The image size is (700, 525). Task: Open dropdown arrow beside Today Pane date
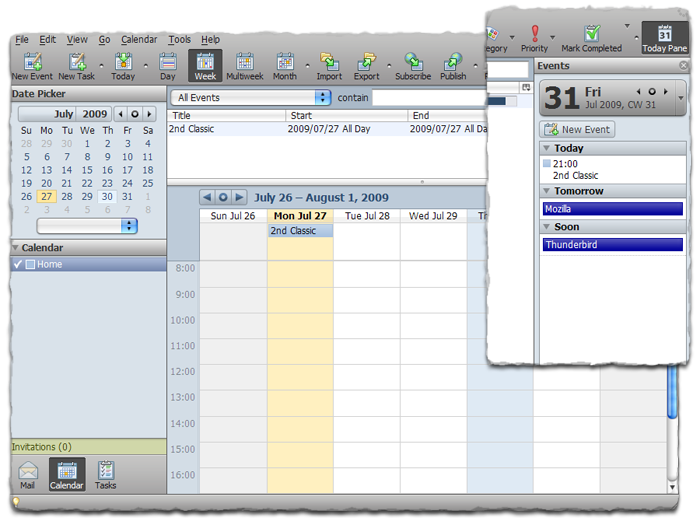click(681, 98)
